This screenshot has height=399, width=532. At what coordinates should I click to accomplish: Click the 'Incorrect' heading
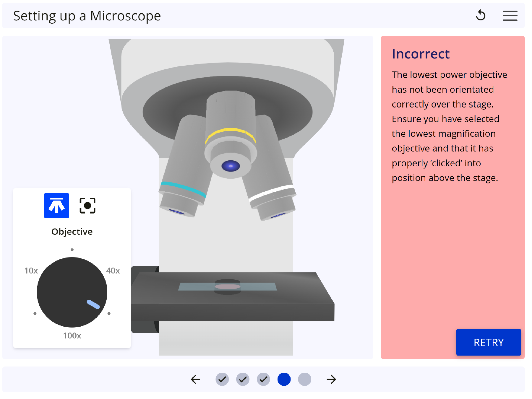pos(421,54)
